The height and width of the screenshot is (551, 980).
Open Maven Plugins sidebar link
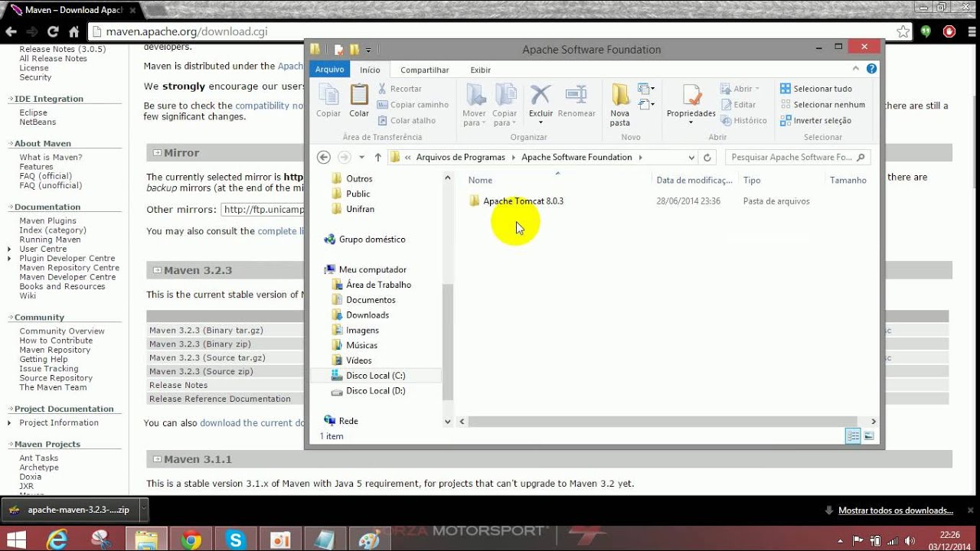coord(47,221)
